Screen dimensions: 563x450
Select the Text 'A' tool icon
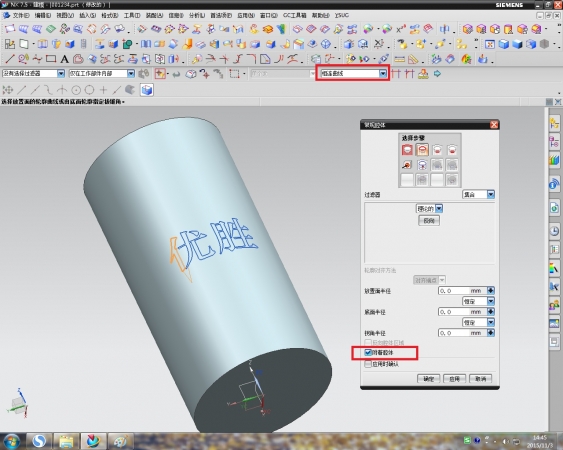tap(64, 59)
